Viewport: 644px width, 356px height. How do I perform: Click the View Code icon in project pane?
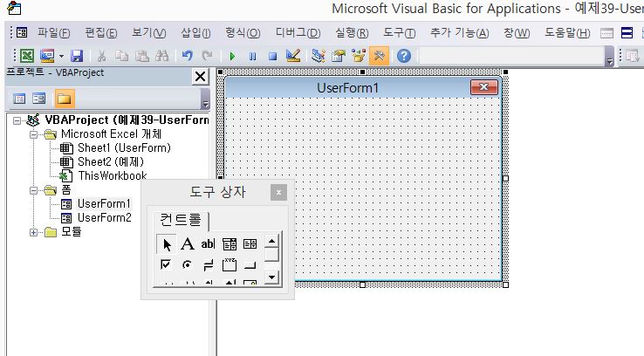(19, 99)
